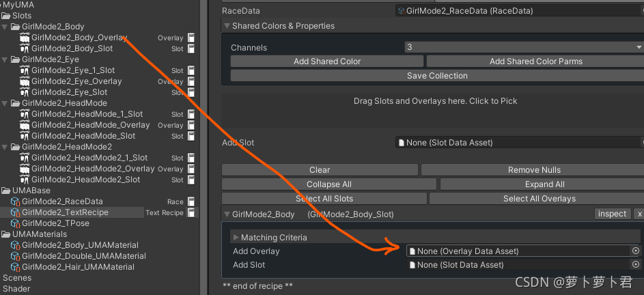644x295 pixels.
Task: Select the MyUMA folder
Action: (18, 5)
